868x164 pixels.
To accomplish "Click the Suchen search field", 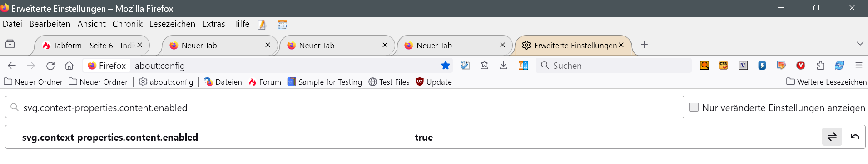I will 613,66.
